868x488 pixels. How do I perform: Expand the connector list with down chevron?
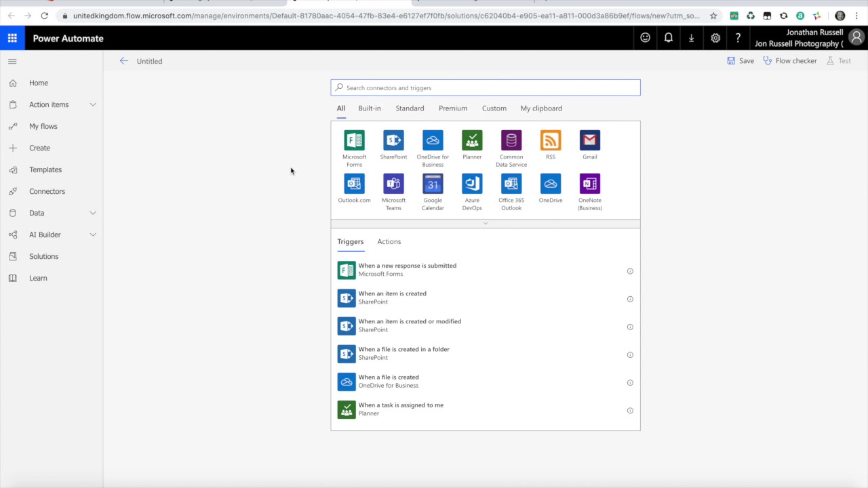(x=486, y=223)
